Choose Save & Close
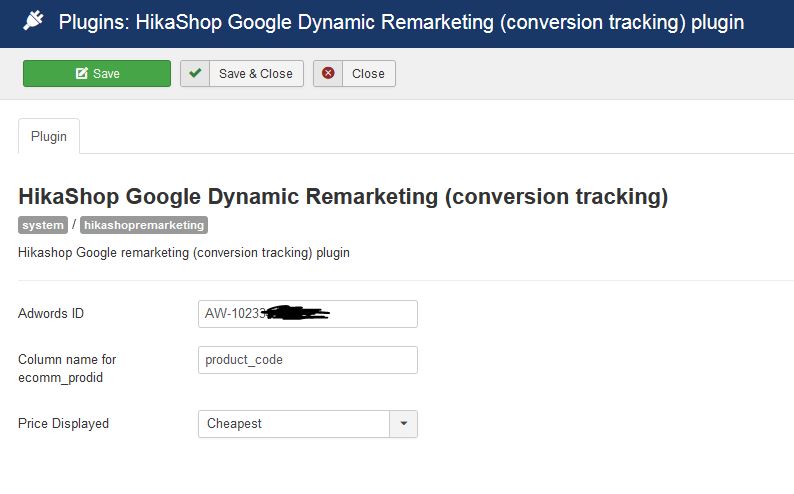The height and width of the screenshot is (494, 794). (255, 74)
